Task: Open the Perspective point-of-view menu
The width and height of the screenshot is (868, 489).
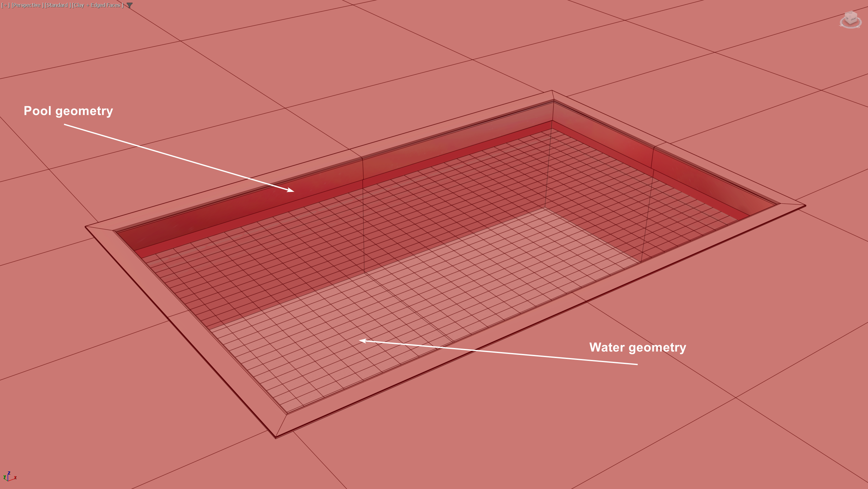Action: pyautogui.click(x=27, y=5)
